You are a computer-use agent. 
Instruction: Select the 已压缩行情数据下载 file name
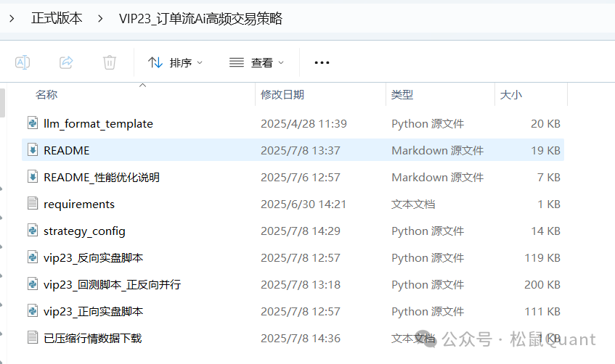point(92,338)
